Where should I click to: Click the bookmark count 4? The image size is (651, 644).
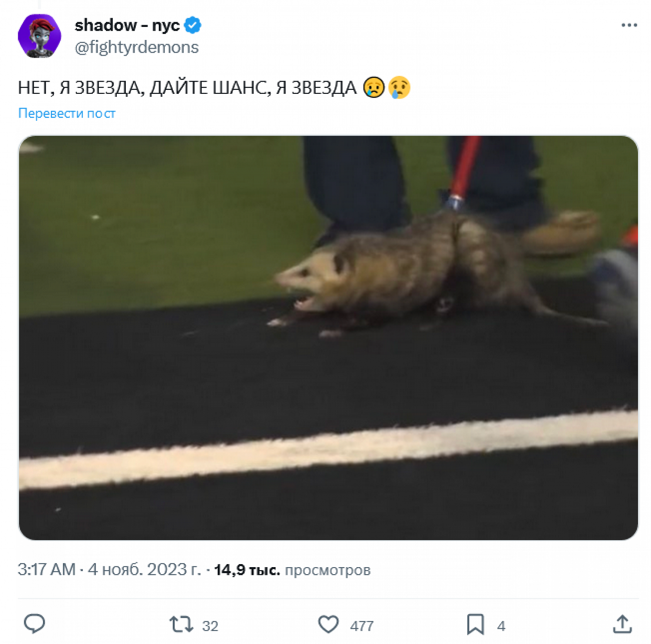(x=501, y=626)
